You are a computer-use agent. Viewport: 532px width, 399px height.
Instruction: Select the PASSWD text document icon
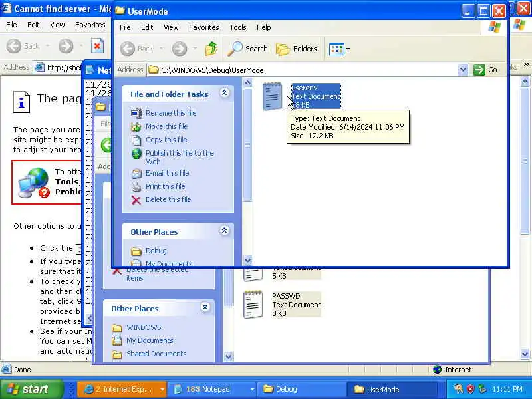pyautogui.click(x=253, y=305)
